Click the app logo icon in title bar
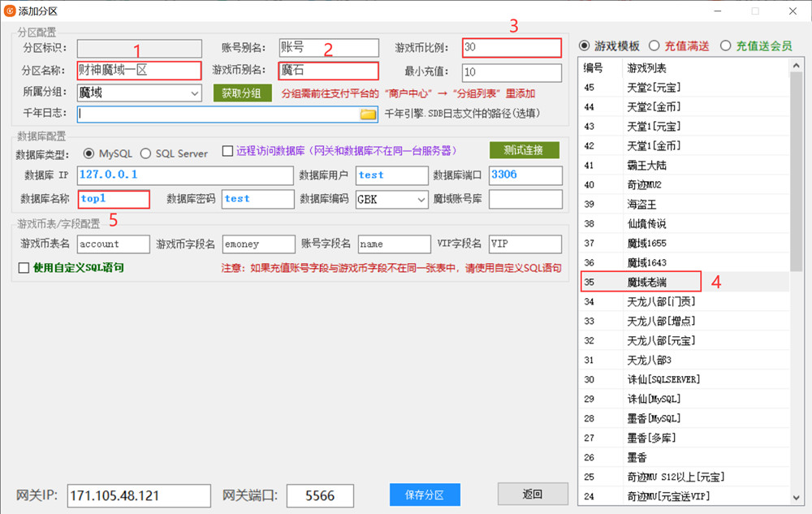The height and width of the screenshot is (514, 812). click(x=9, y=11)
